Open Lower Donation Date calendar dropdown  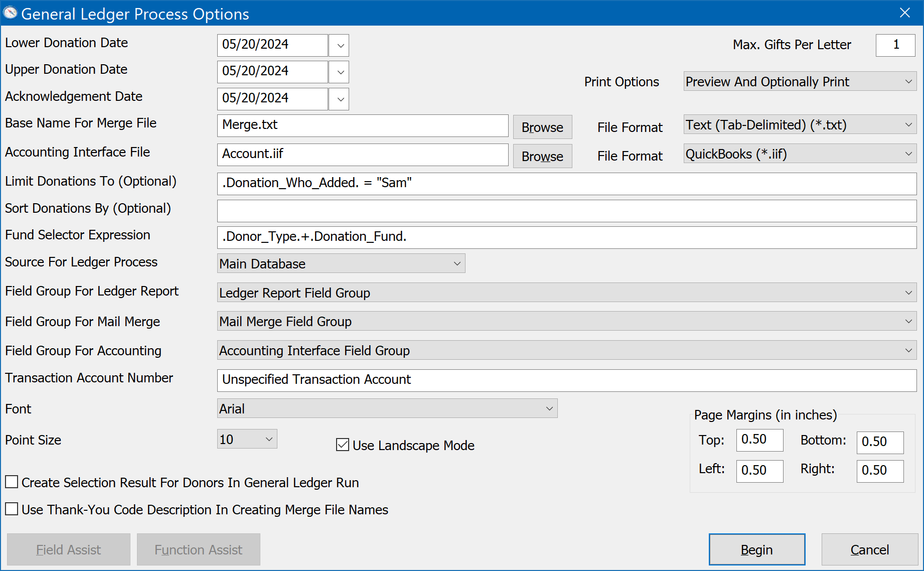(340, 45)
